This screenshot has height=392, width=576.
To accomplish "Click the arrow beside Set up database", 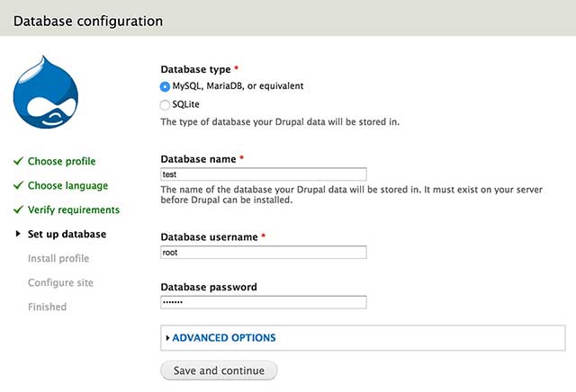I will 18,235.
